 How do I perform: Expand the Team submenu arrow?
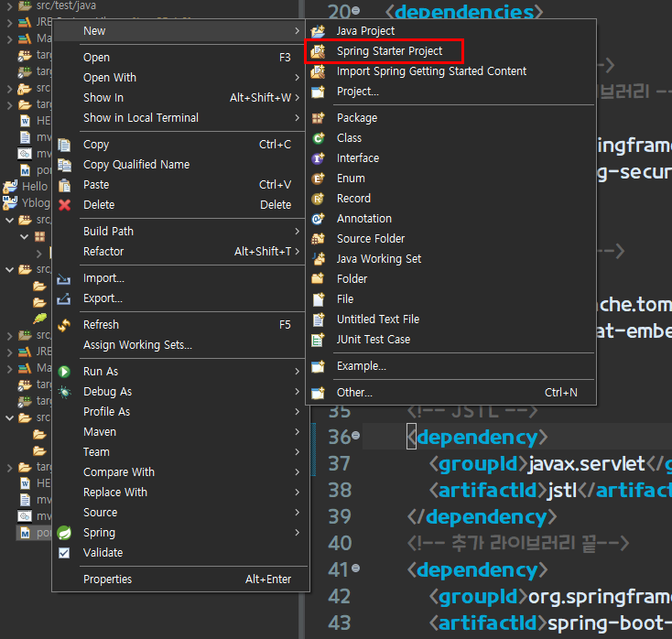pos(297,452)
